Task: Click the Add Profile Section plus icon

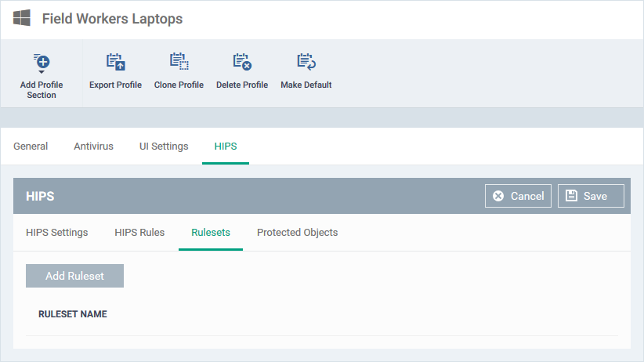Action: [x=42, y=62]
